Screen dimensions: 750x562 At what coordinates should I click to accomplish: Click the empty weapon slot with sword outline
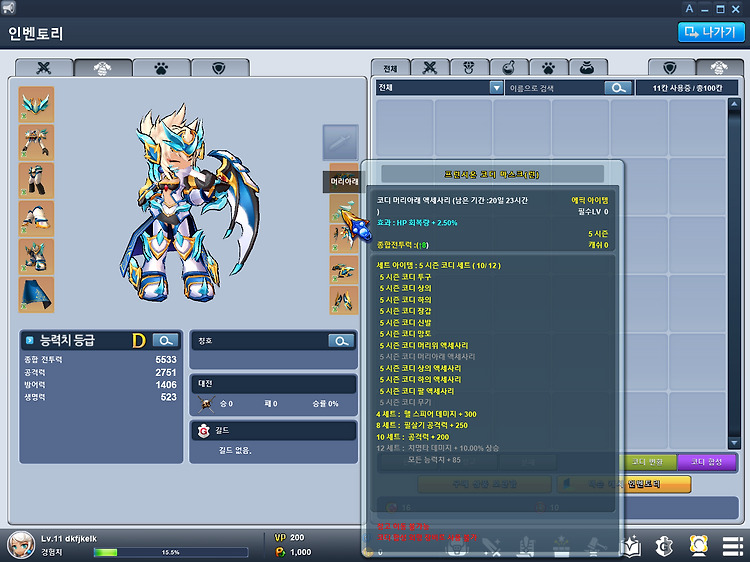point(341,142)
